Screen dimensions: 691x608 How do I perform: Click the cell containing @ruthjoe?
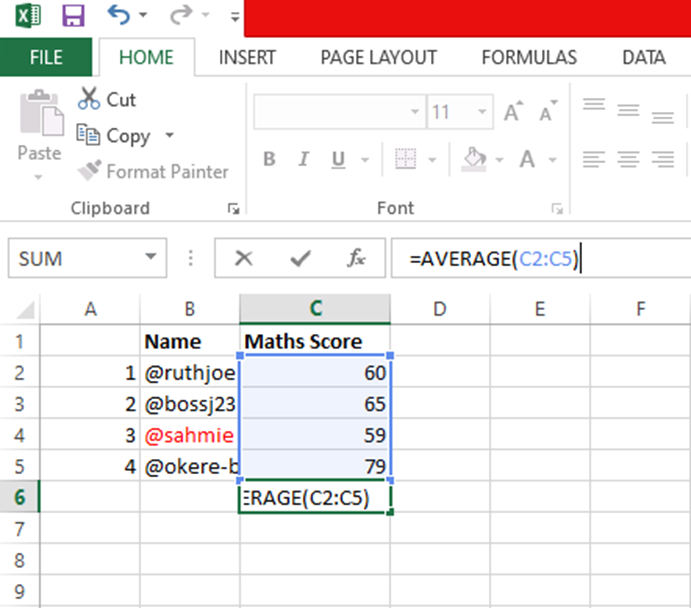click(189, 373)
